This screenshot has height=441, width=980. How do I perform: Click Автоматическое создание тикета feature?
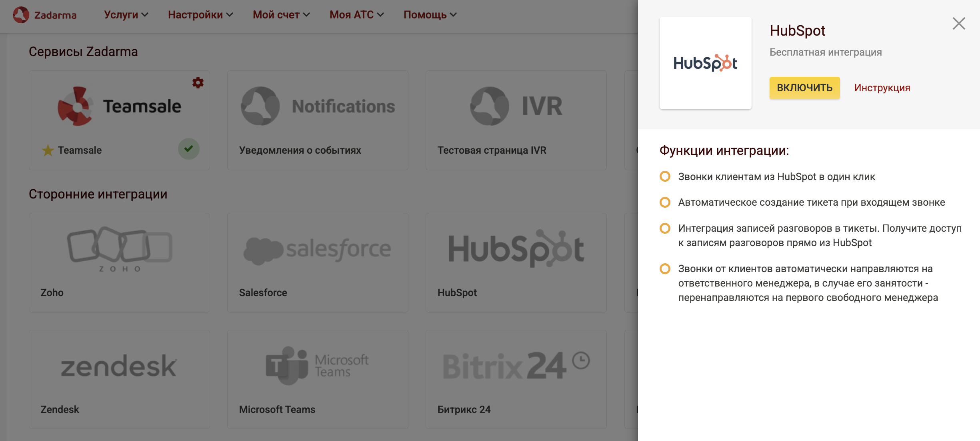pyautogui.click(x=812, y=202)
